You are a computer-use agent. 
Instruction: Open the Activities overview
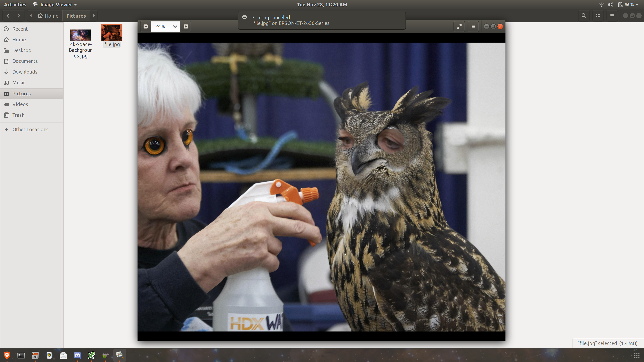15,5
